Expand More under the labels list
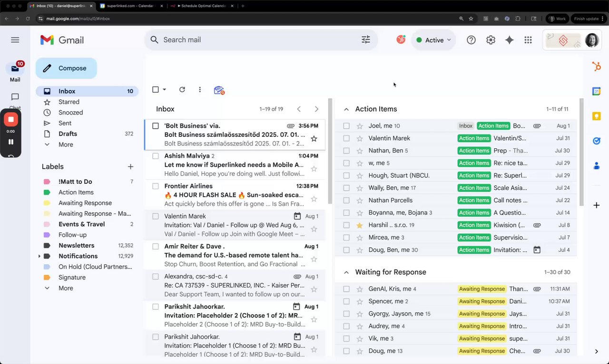 pyautogui.click(x=66, y=288)
